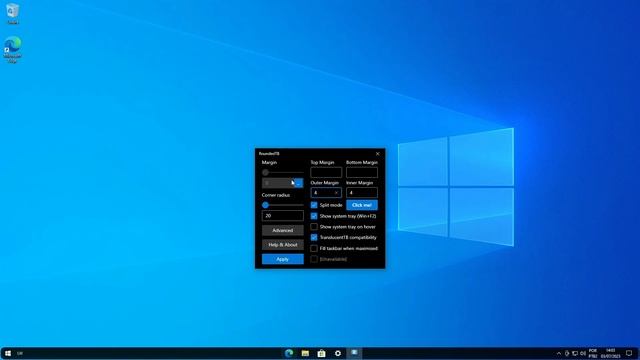This screenshot has height=360, width=640.
Task: Uncheck TranslucentTB compatibility
Action: coord(314,237)
